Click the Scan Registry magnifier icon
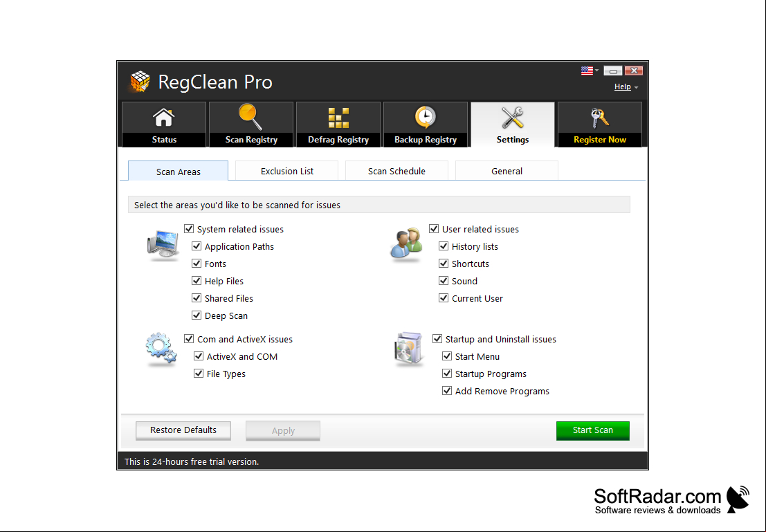This screenshot has width=766, height=532. pyautogui.click(x=250, y=117)
